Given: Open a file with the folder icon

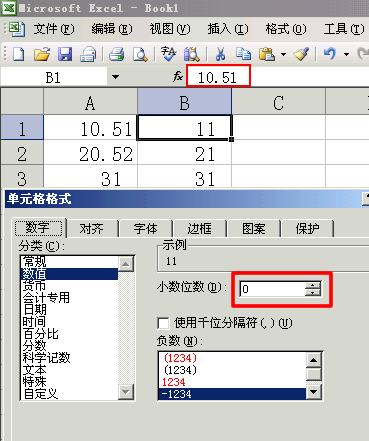Looking at the screenshot, I should point(42,54).
